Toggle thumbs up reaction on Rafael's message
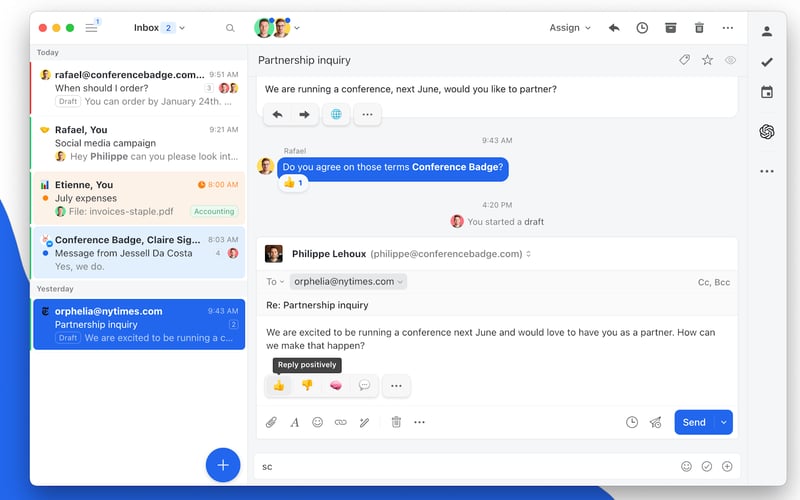Image resolution: width=800 pixels, height=500 pixels. click(x=293, y=183)
